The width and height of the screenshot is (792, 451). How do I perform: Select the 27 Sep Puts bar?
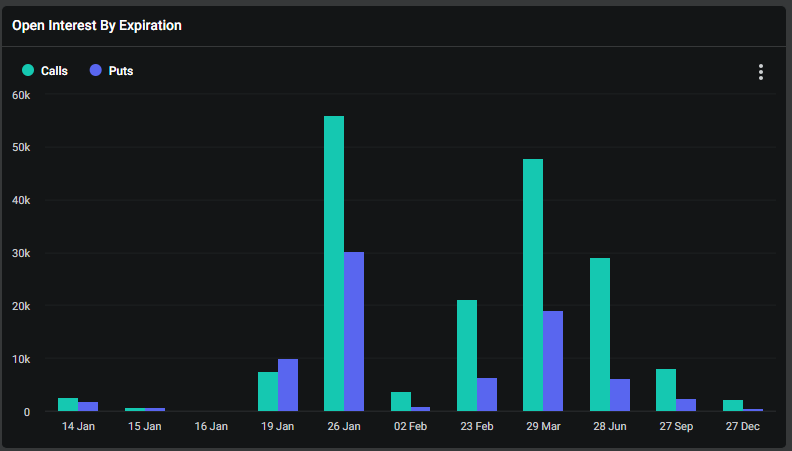tap(685, 405)
